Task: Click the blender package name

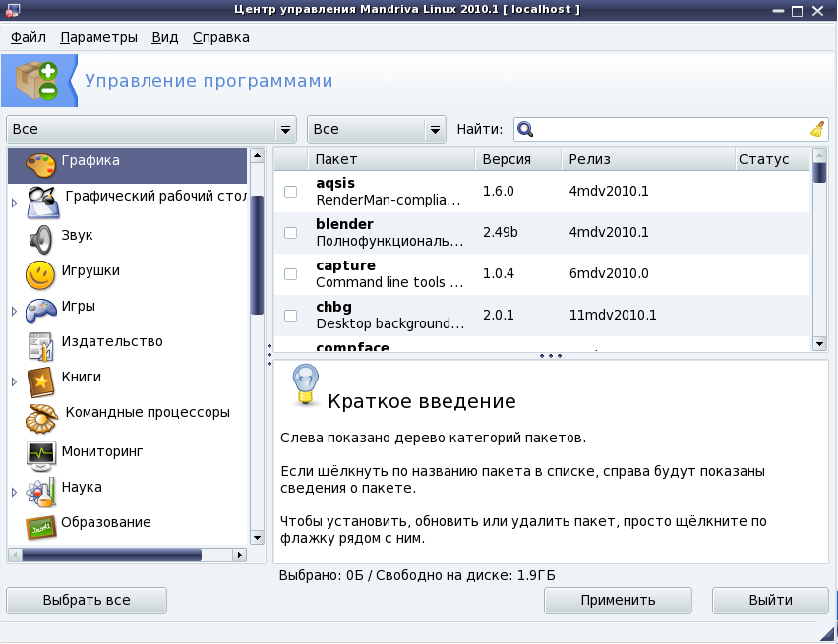Action: point(344,224)
